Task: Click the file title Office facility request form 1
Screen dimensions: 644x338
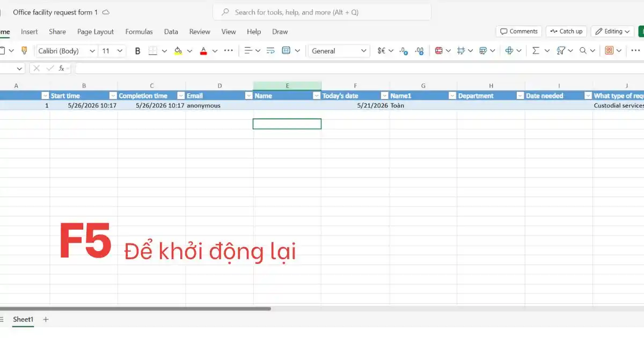Action: click(55, 12)
